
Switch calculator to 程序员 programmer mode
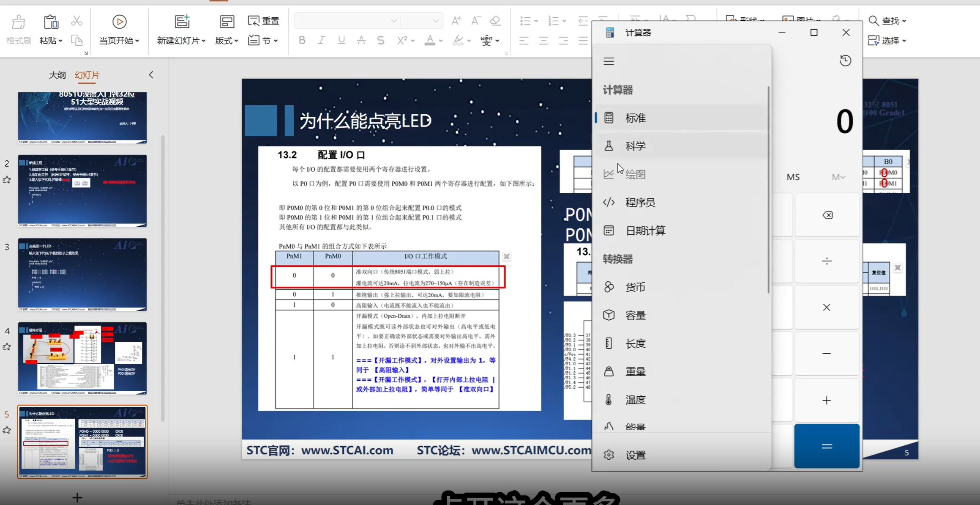pos(641,202)
